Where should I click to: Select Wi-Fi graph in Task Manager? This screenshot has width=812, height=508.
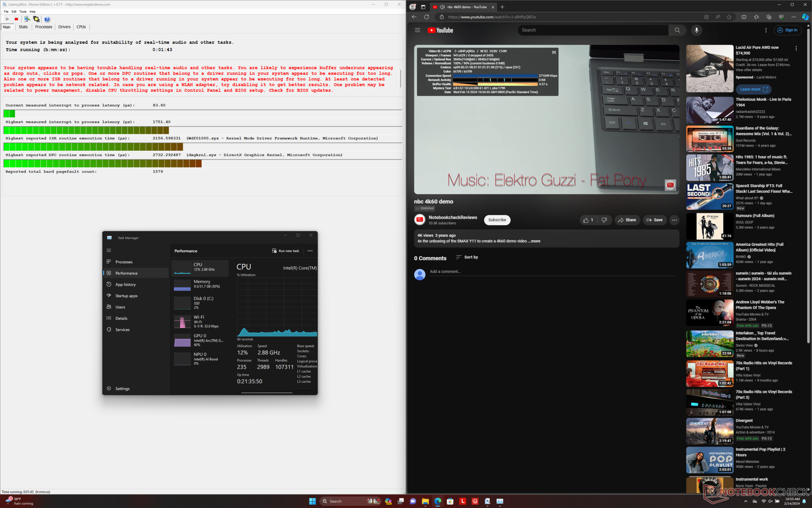[x=200, y=321]
